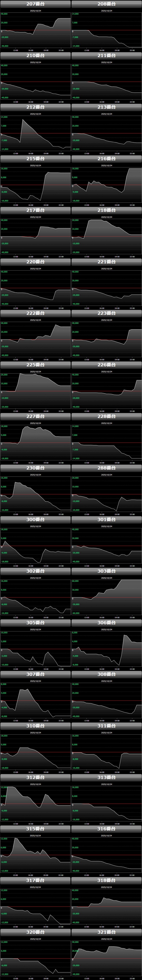
Task: Select the 208番台 title button
Action: tap(106, 4)
